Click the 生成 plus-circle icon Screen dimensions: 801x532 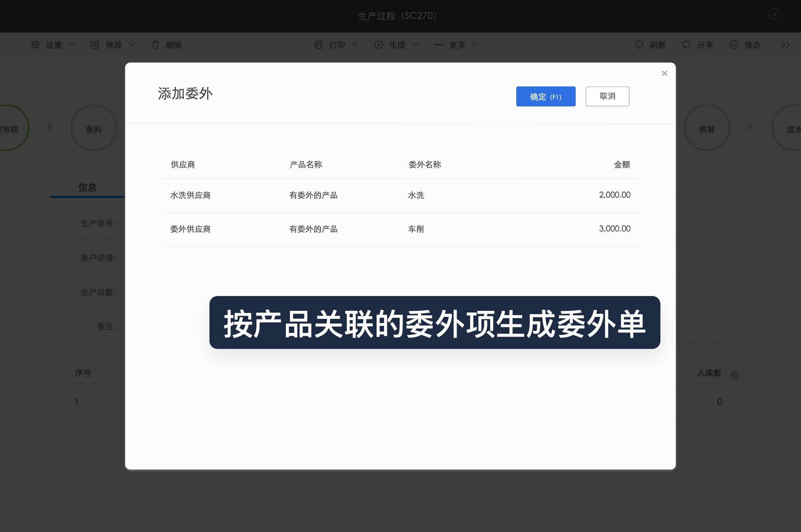[x=378, y=45]
